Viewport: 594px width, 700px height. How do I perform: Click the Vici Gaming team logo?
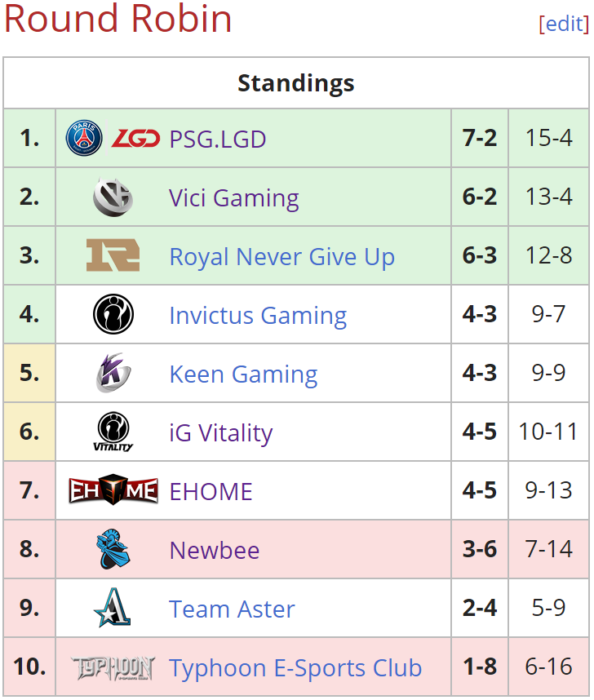click(x=113, y=197)
